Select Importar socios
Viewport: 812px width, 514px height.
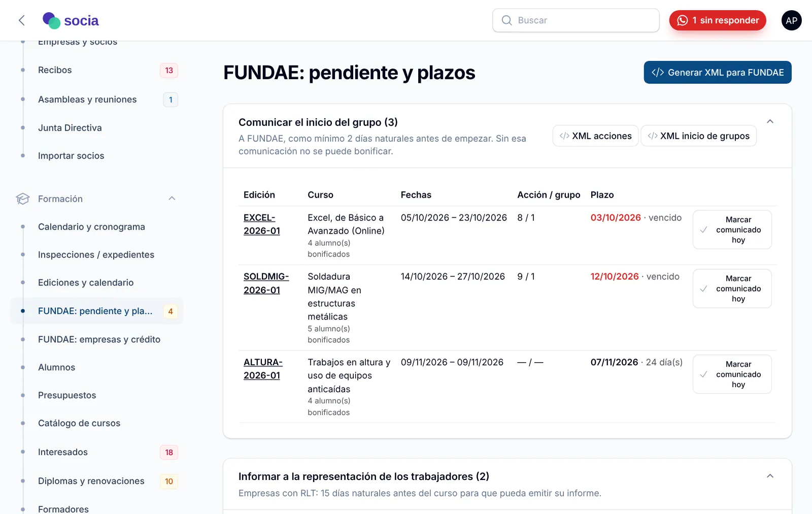pyautogui.click(x=71, y=156)
